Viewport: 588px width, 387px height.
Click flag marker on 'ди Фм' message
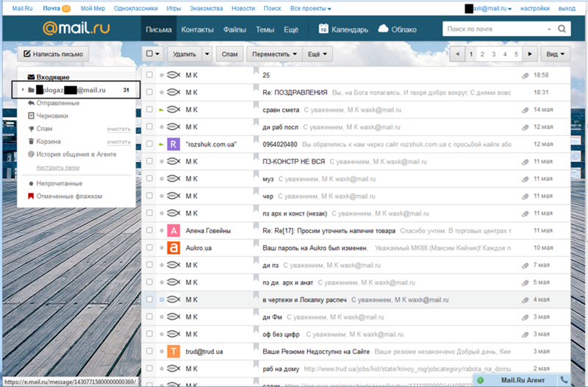coord(256,313)
